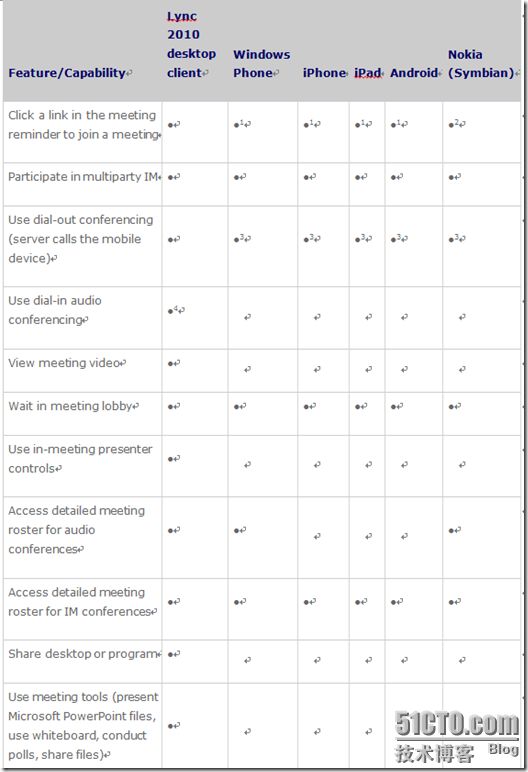Click the 'View meeting video' row label

[65, 363]
